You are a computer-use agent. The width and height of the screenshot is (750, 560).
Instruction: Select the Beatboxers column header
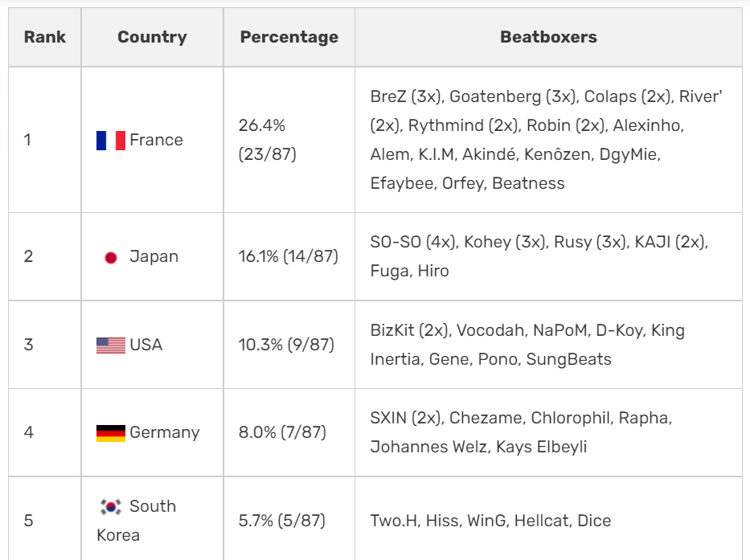tap(548, 37)
